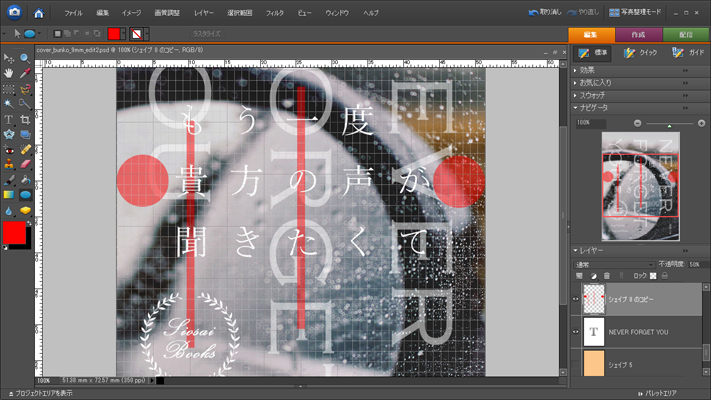
Task: Click the red foreground color swatch
Action: (15, 233)
